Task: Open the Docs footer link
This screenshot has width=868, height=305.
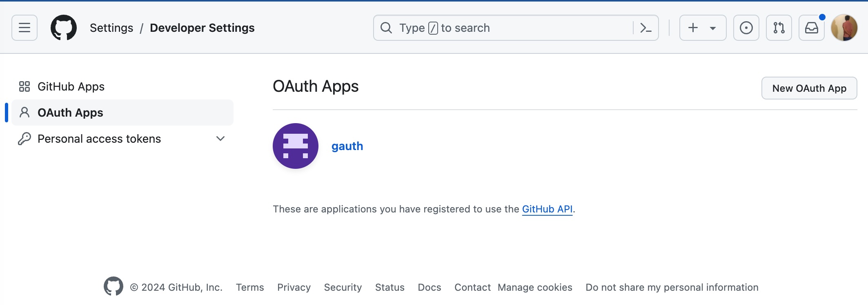Action: pyautogui.click(x=430, y=287)
